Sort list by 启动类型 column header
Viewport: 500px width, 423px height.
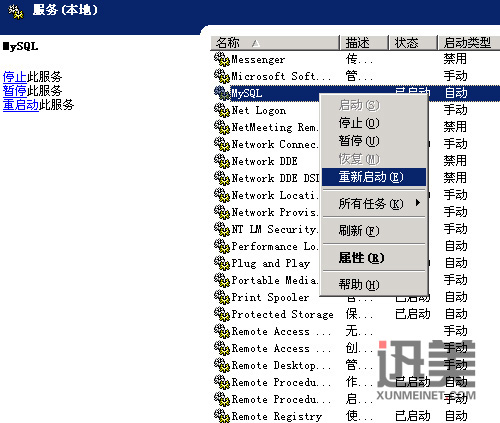(x=469, y=43)
